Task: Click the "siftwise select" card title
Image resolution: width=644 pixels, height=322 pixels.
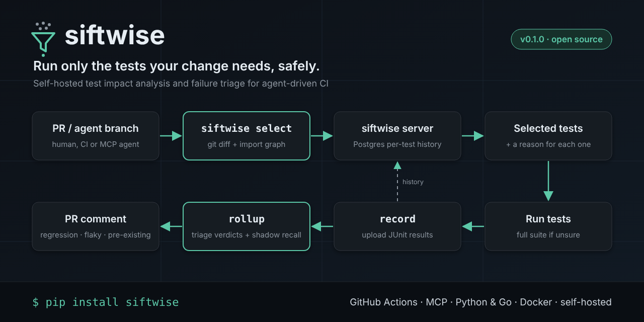Action: [x=247, y=128]
